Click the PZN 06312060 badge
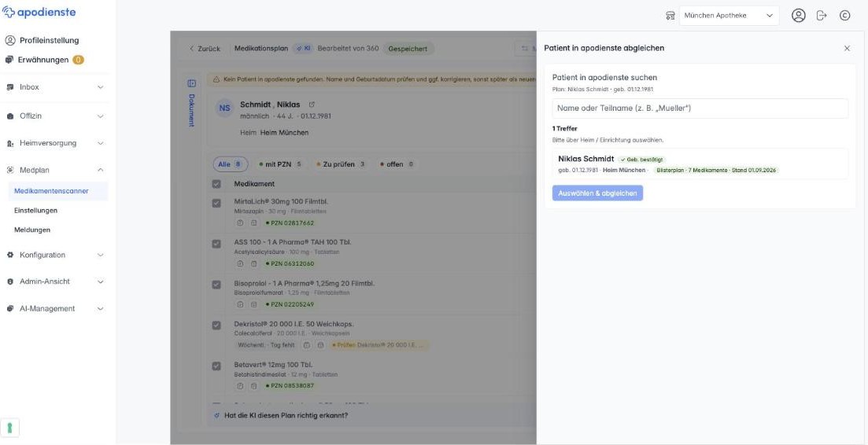 [289, 263]
